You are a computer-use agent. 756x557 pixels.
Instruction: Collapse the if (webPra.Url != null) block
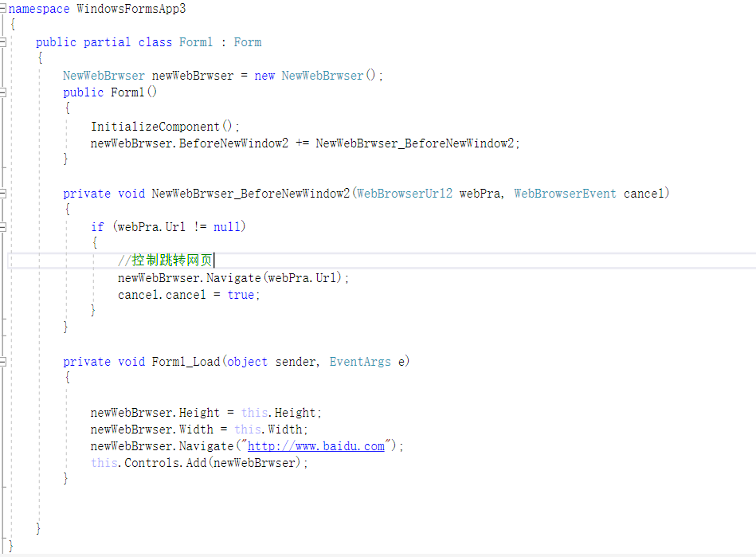[x=2, y=227]
